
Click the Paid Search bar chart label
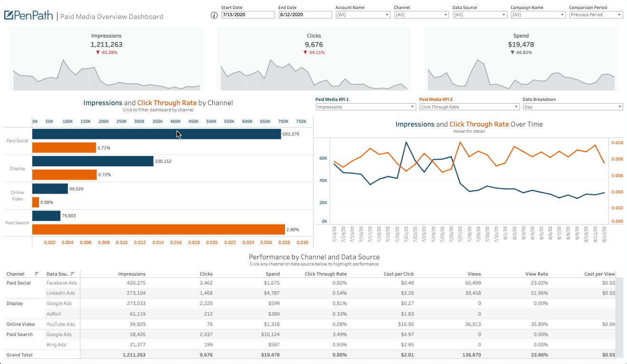[x=17, y=223]
